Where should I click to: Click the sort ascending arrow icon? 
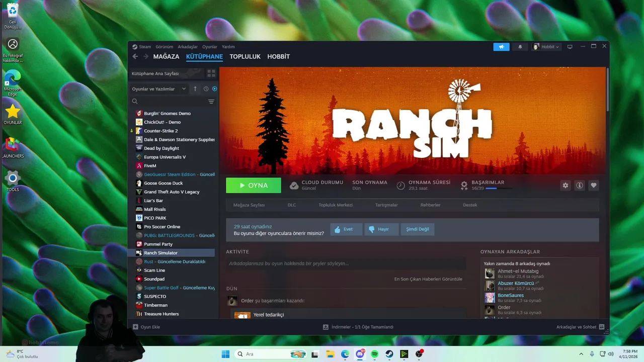click(x=195, y=89)
